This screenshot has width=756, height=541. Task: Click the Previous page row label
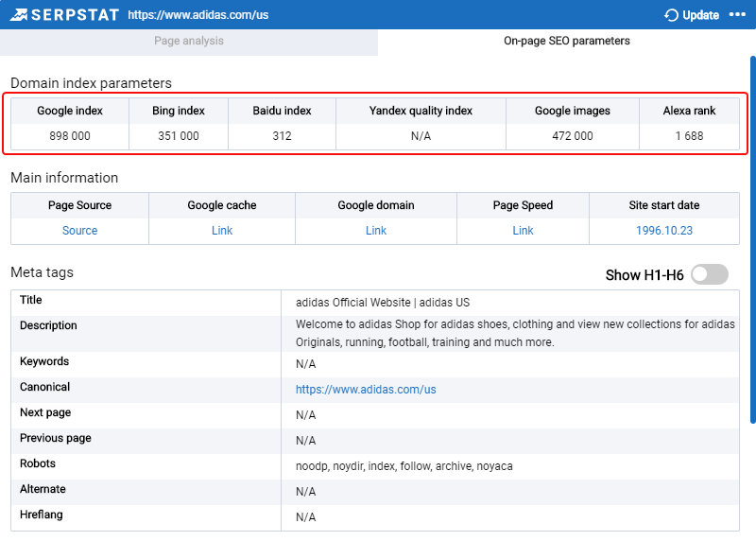[56, 438]
